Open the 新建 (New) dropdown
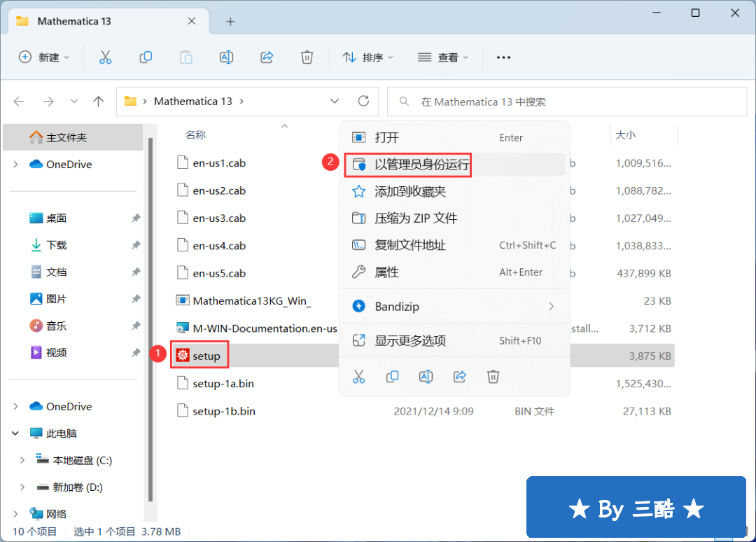 (x=44, y=57)
